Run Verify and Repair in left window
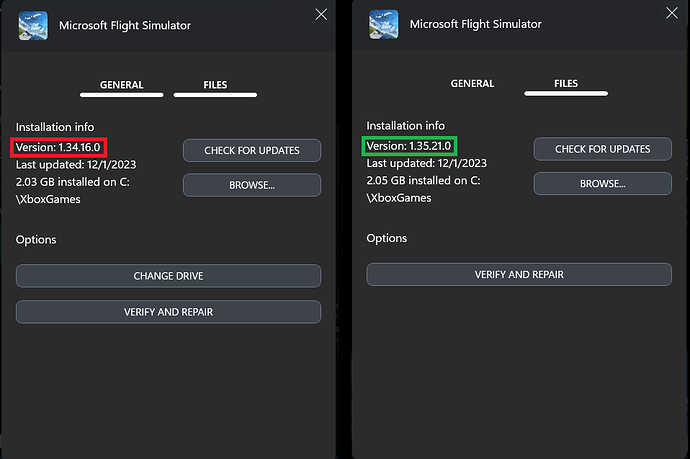Viewport: 690px width, 459px height. [x=169, y=312]
